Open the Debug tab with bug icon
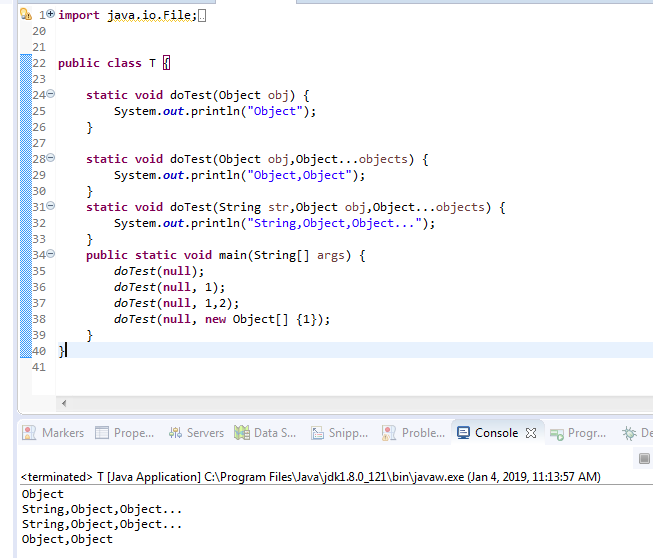This screenshot has width=653, height=558. pos(636,433)
